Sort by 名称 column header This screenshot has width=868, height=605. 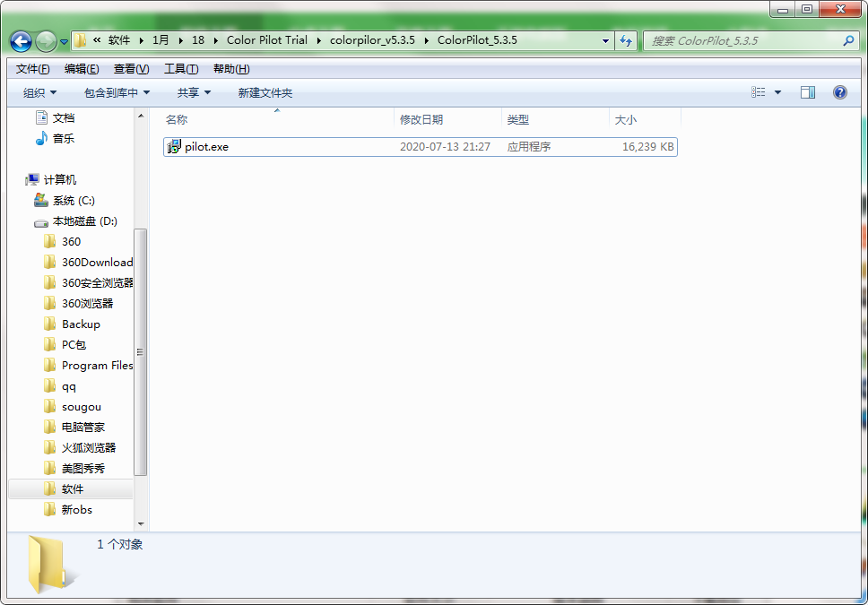point(277,119)
